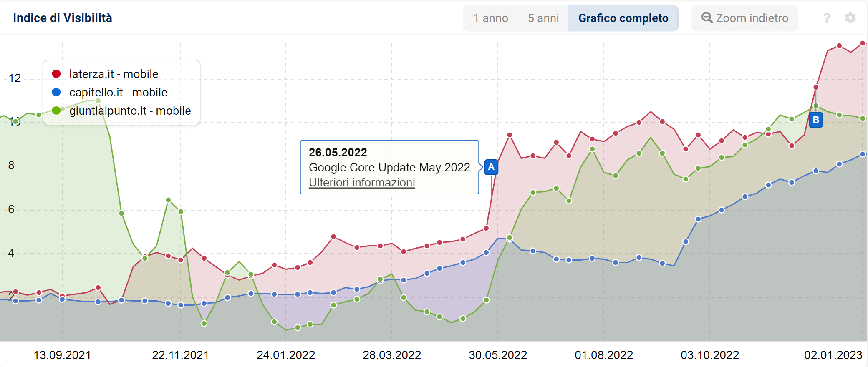Click the 01.08.2022 axis date label
Image resolution: width=868 pixels, height=367 pixels.
pyautogui.click(x=604, y=355)
